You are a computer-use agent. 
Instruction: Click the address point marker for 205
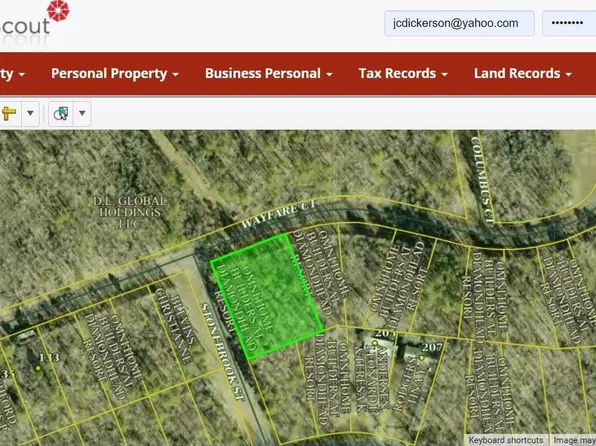pyautogui.click(x=375, y=343)
